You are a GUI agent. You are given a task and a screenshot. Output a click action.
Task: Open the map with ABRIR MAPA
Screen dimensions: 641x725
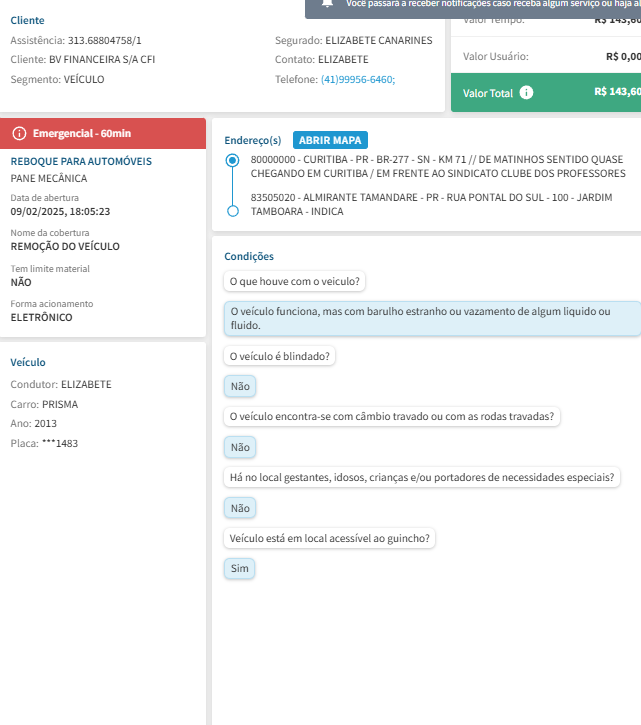[x=330, y=140]
